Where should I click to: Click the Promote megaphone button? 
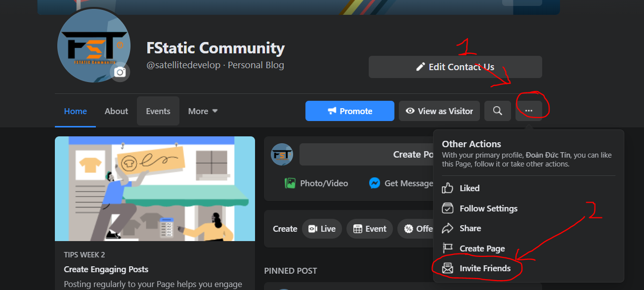pos(350,111)
